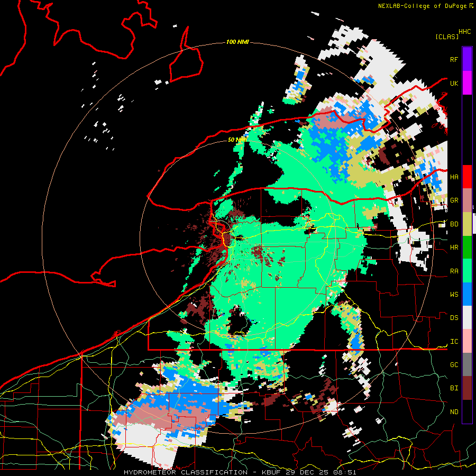
Task: Click the 'RA' legend label
Action: [454, 271]
